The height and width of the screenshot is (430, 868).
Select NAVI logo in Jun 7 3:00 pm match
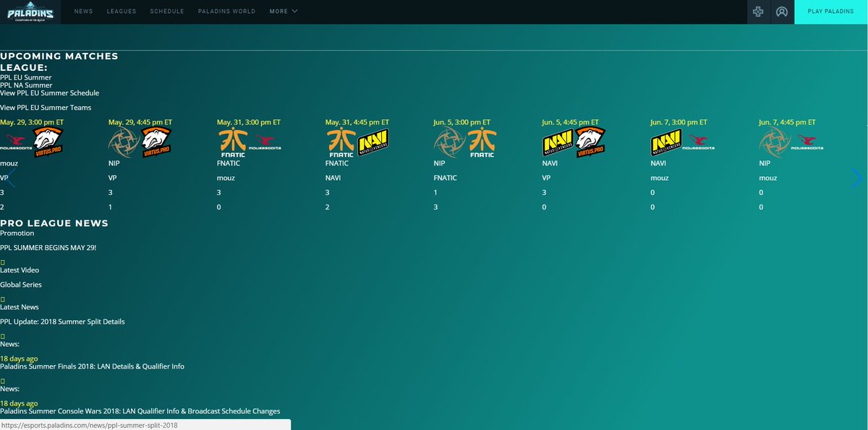point(666,142)
